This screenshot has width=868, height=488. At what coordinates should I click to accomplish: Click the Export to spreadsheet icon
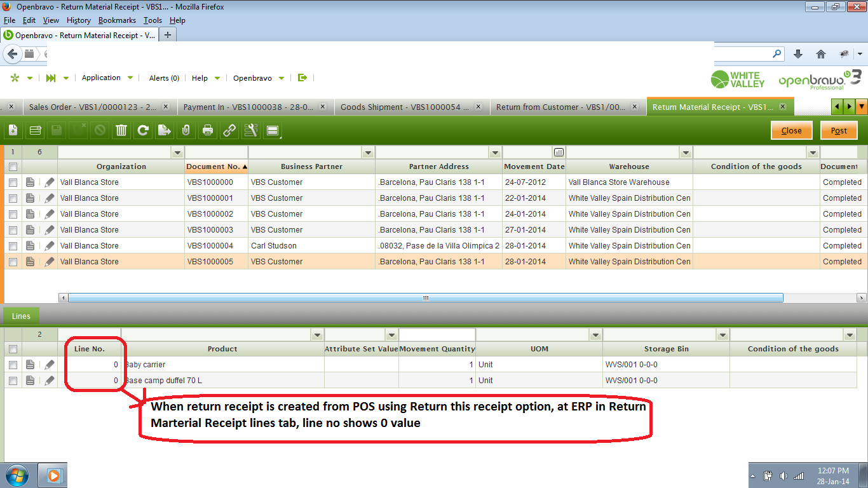164,130
